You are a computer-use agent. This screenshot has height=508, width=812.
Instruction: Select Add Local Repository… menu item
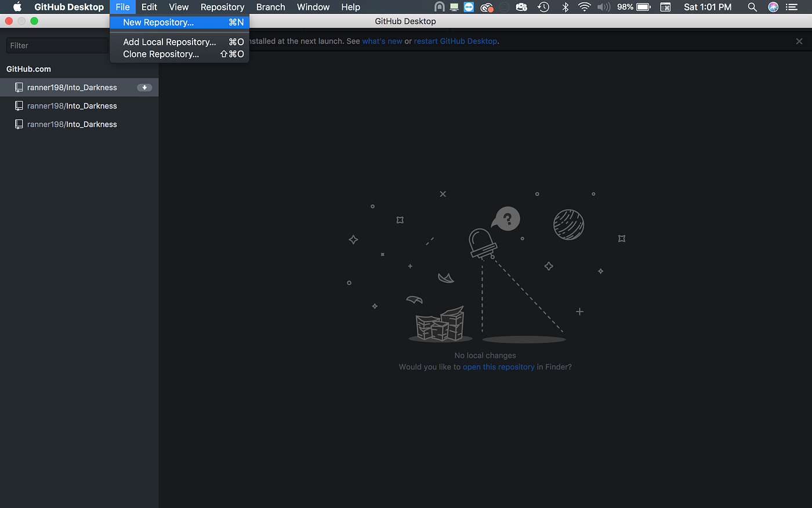tap(179, 42)
